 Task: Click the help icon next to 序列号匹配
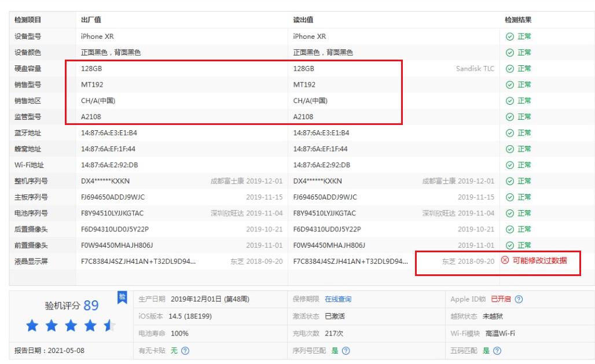(x=346, y=351)
